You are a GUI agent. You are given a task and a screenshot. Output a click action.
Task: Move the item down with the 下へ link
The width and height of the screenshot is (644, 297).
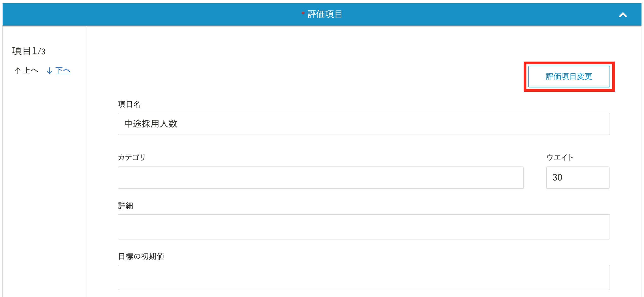point(63,70)
